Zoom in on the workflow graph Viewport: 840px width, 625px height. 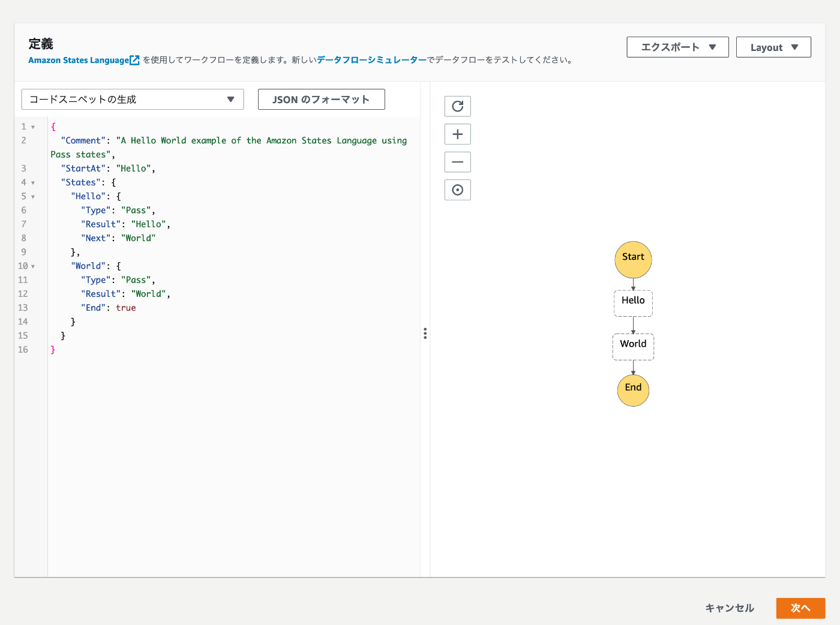457,134
